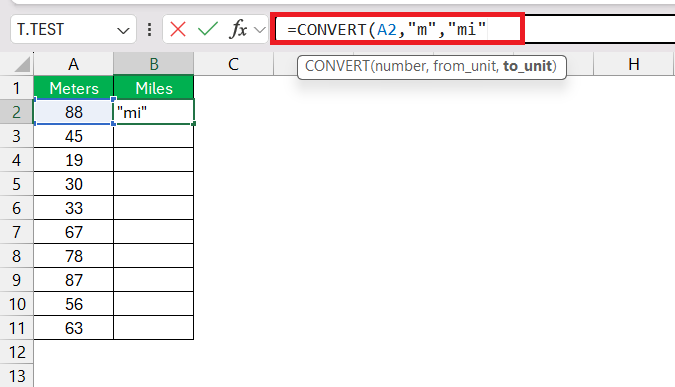This screenshot has height=387, width=675.
Task: Click cell containing 33
Action: click(74, 208)
